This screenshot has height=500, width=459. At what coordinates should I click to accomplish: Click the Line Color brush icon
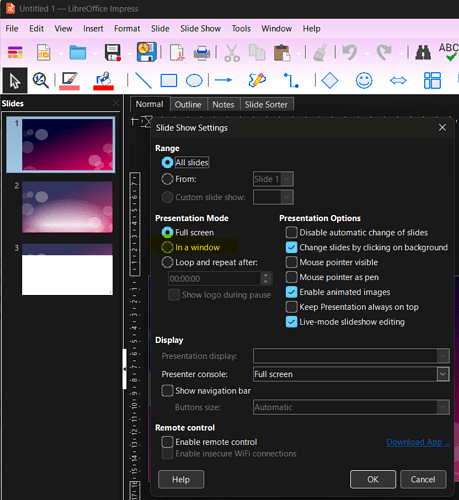click(x=69, y=81)
